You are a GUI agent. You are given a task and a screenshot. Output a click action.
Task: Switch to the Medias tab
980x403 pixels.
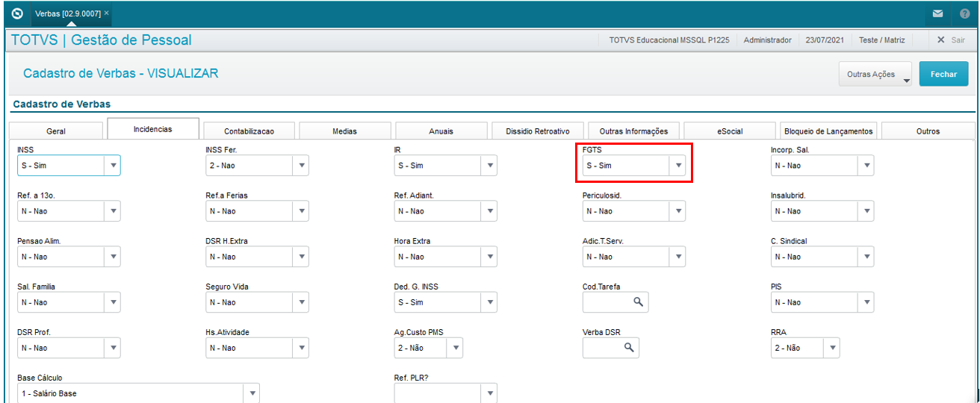tap(344, 131)
